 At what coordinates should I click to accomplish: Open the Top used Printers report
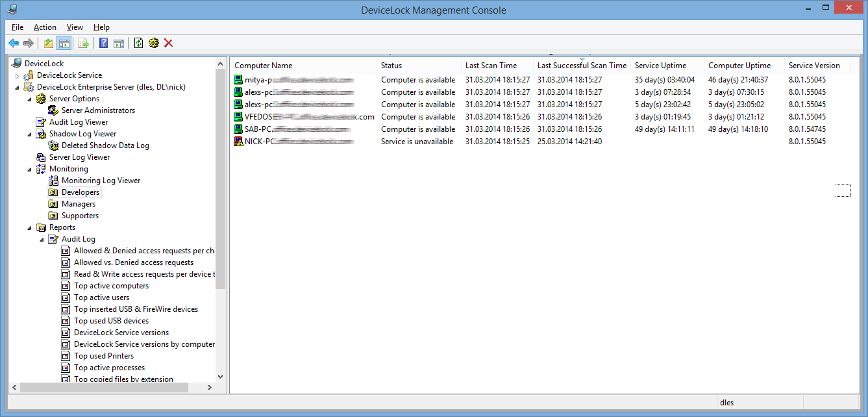(104, 356)
